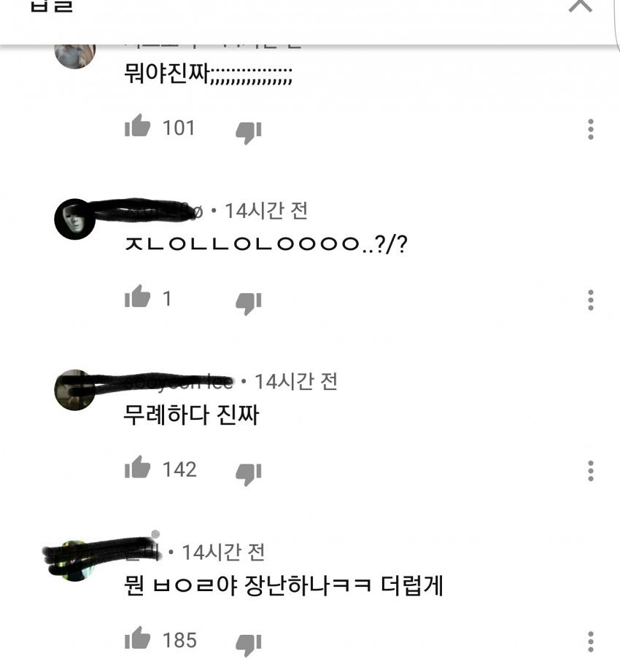Open avatar of 더럽게 commenter
The height and width of the screenshot is (672, 620).
click(x=74, y=560)
